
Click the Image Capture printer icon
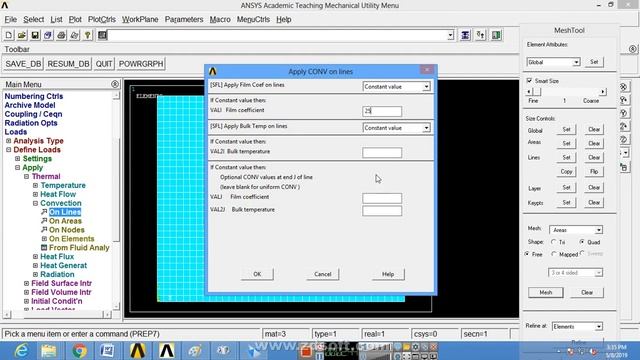click(x=61, y=35)
